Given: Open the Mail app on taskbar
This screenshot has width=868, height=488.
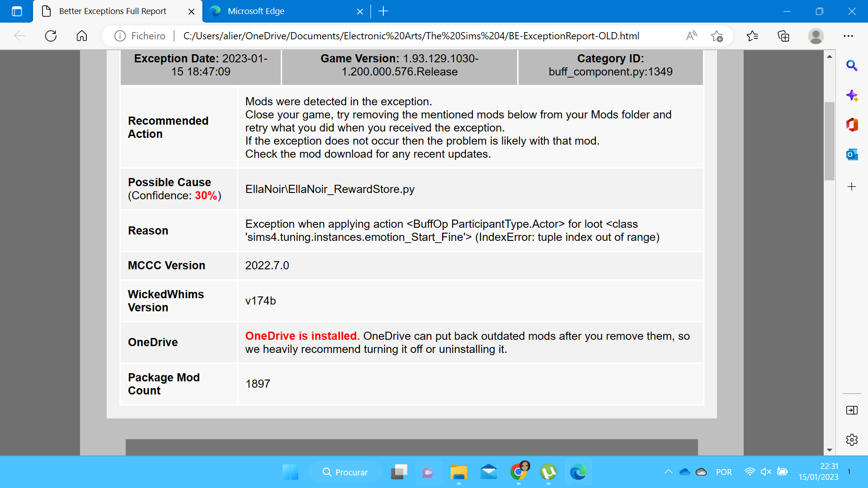Looking at the screenshot, I should [x=489, y=472].
